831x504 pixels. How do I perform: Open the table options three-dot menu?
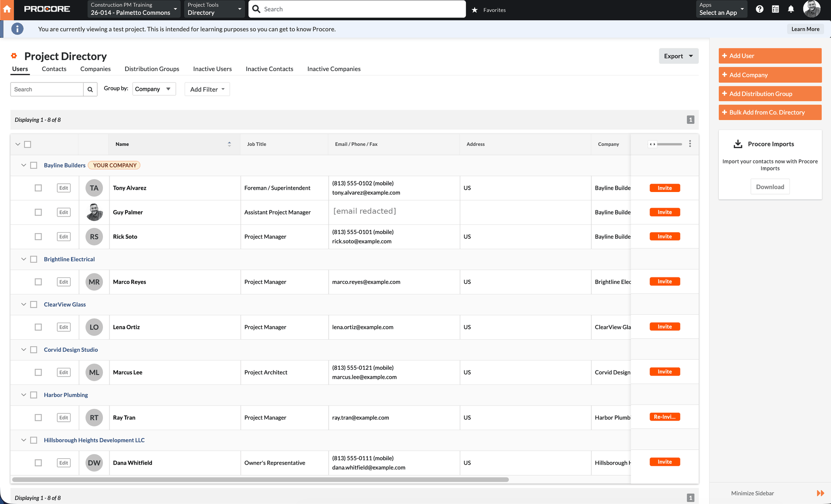[x=690, y=144]
